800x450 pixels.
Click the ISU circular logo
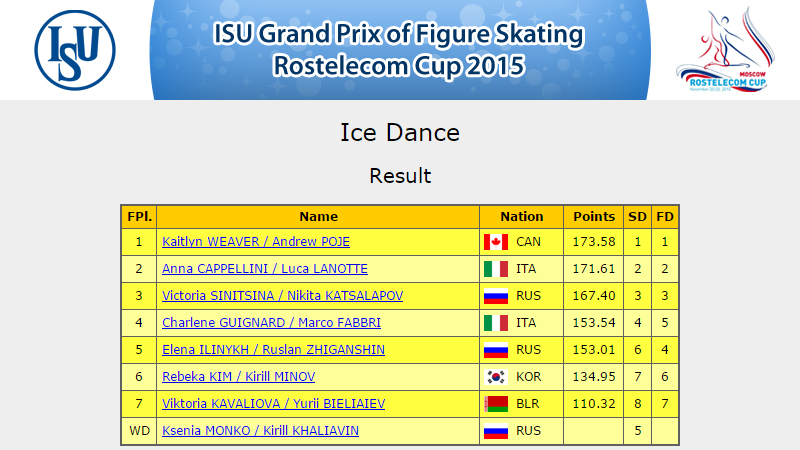coord(75,50)
